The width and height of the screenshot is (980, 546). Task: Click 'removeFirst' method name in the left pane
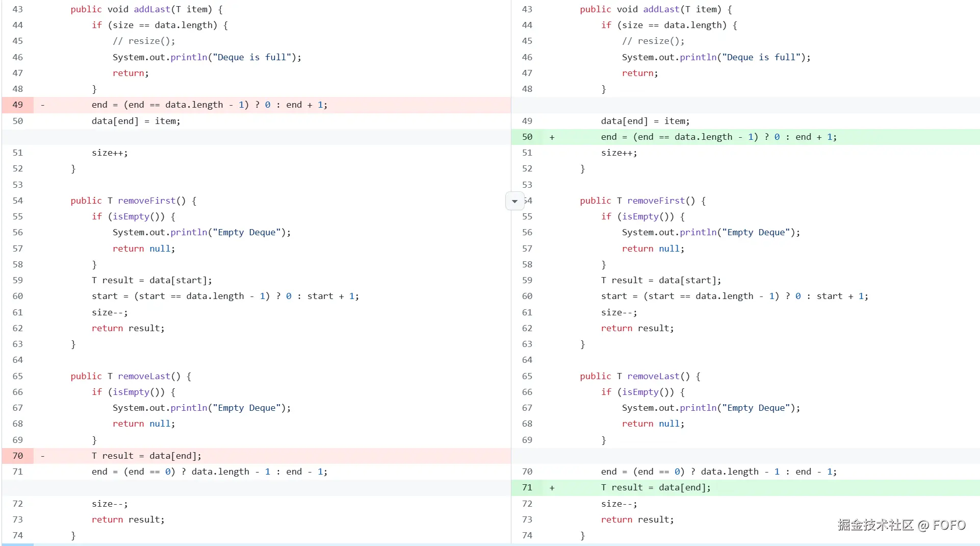pos(147,201)
